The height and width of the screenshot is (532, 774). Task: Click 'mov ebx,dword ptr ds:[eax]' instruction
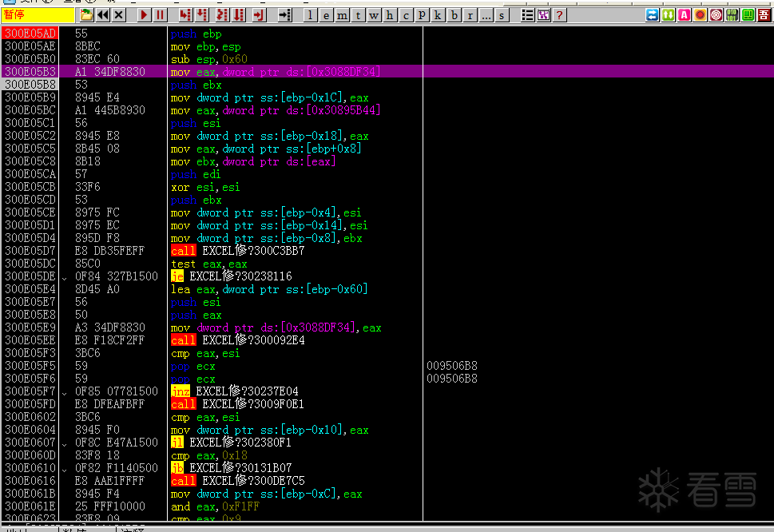coord(253,161)
